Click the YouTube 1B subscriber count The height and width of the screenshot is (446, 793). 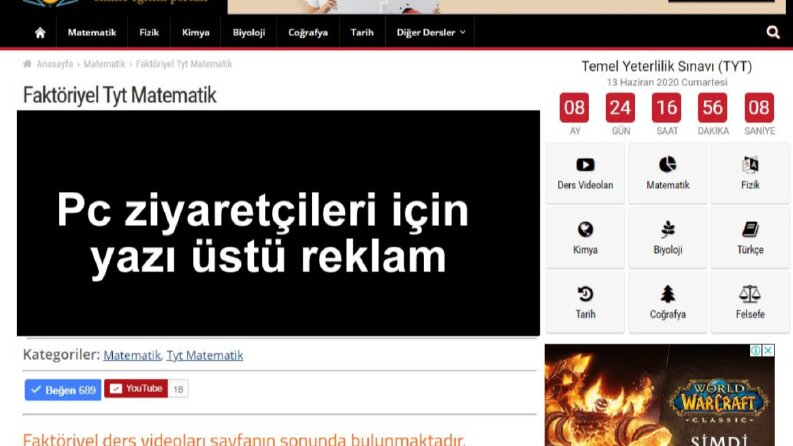click(178, 389)
